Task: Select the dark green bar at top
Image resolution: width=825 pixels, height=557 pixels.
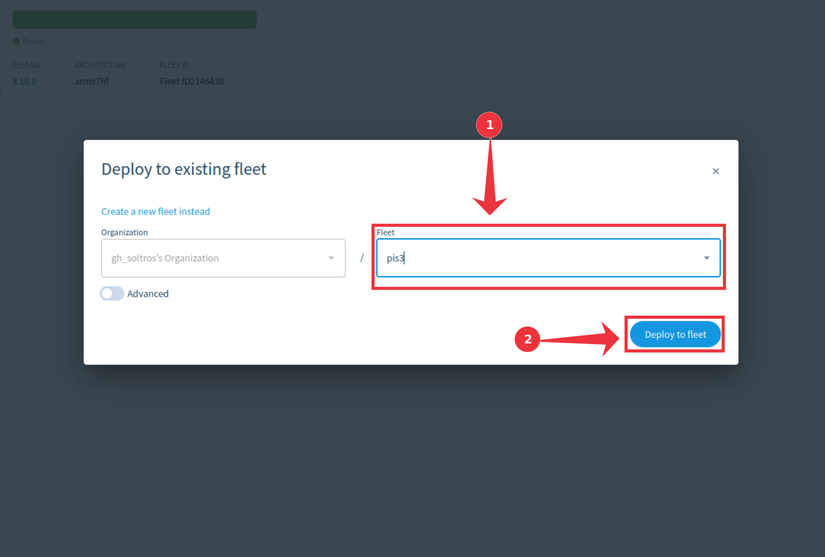Action: [x=135, y=19]
